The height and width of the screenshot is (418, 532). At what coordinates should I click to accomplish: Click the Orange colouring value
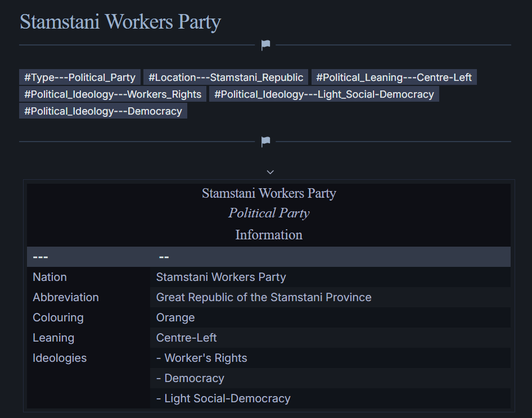pyautogui.click(x=175, y=317)
